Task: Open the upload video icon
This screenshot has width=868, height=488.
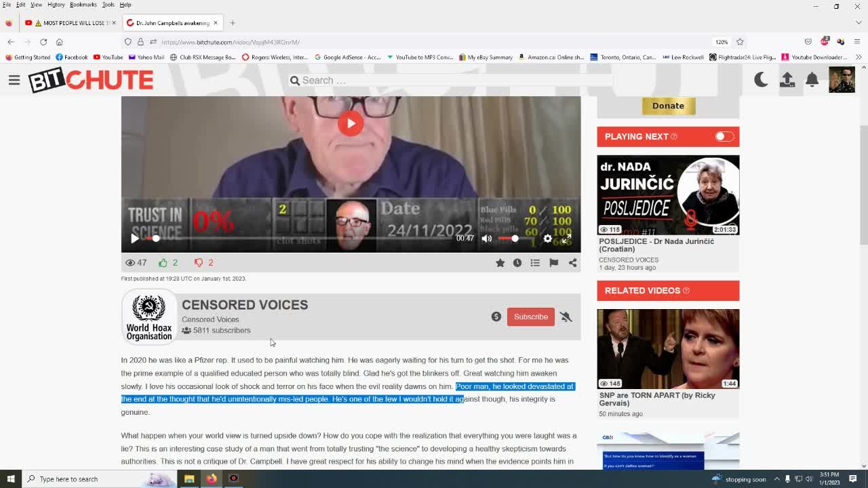Action: point(787,79)
